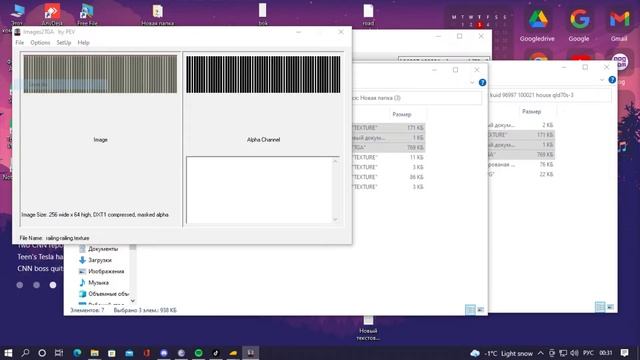The height and width of the screenshot is (360, 640).
Task: Open the Windows Start menu
Action: click(x=8, y=353)
